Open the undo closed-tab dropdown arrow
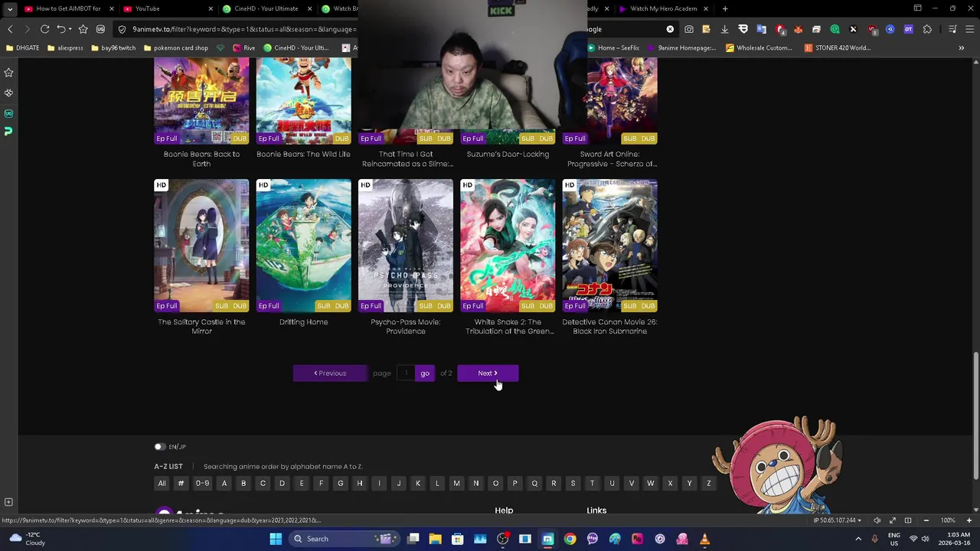The height and width of the screenshot is (551, 980). pyautogui.click(x=71, y=29)
